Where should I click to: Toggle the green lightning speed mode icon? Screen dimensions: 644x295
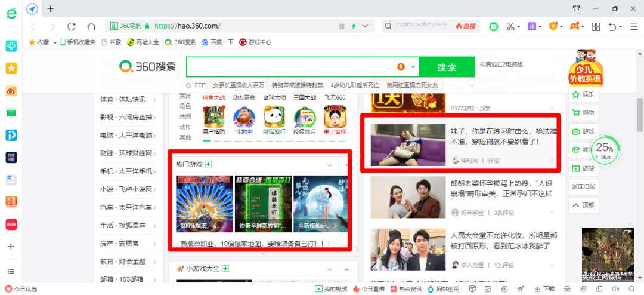click(353, 26)
